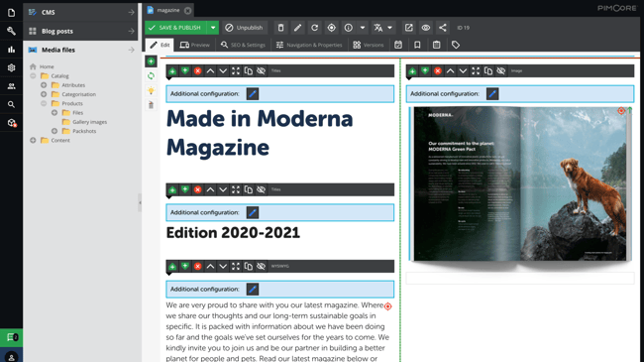The width and height of the screenshot is (644, 362).
Task: Switch to the SEO & Settings tab
Action: 243,45
